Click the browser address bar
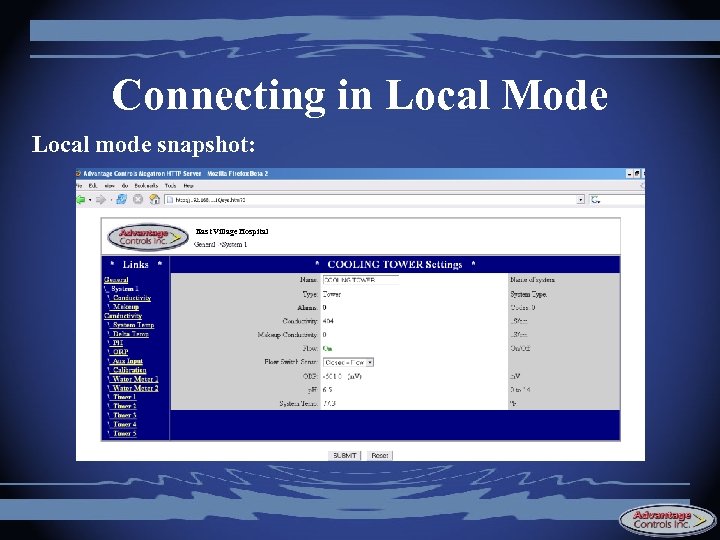 coord(374,200)
